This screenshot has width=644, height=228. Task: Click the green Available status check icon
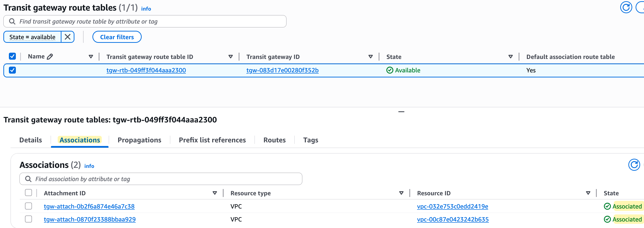point(390,70)
